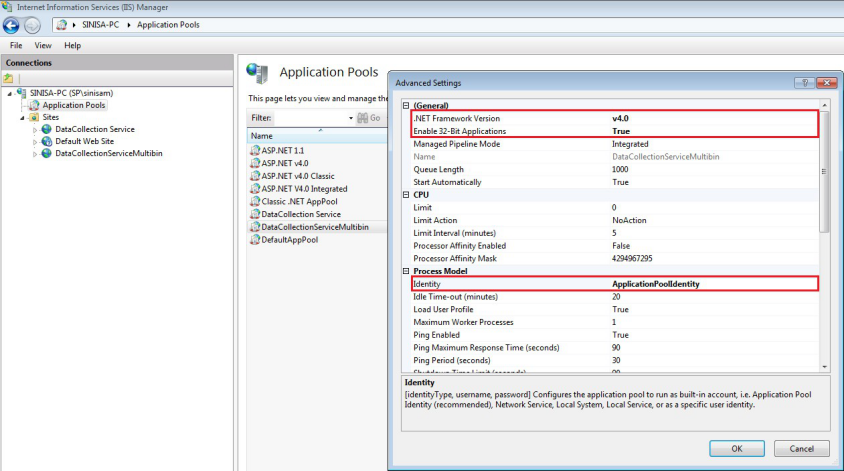Open the File menu
Image resolution: width=844 pixels, height=471 pixels.
(16, 46)
